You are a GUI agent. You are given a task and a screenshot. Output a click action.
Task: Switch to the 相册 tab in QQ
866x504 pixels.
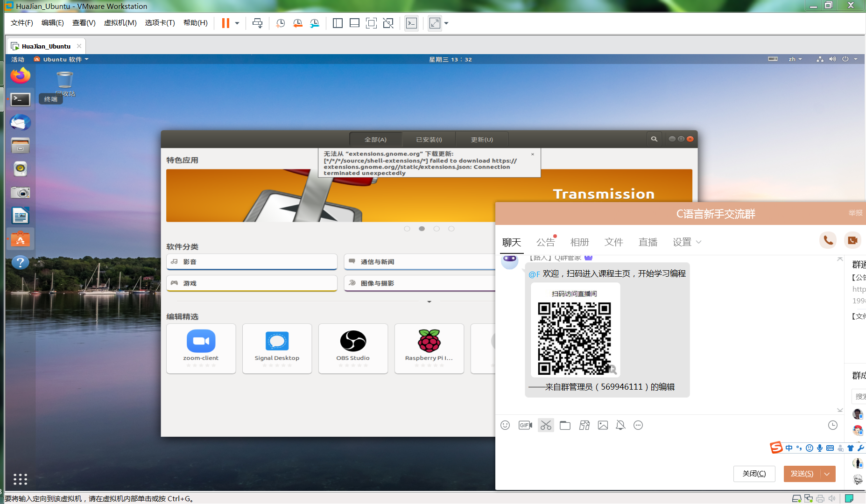click(x=580, y=242)
